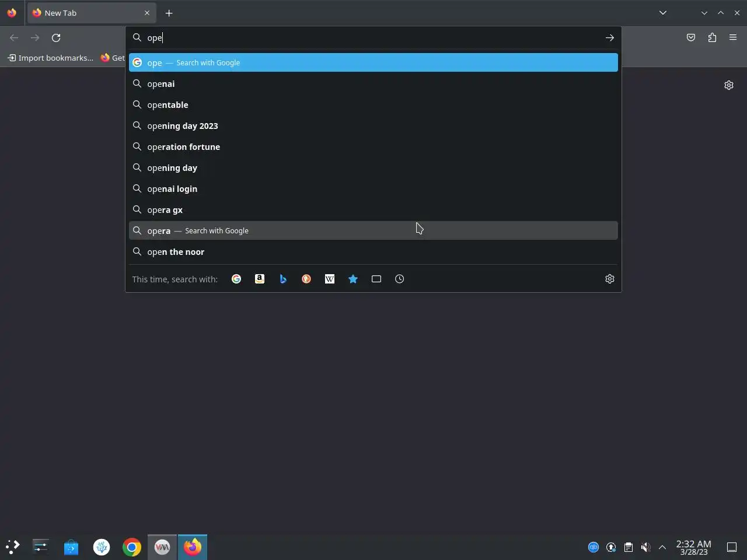Screen dimensions: 747x560
Task: Personalize New Tab with gear icon
Action: pyautogui.click(x=729, y=85)
